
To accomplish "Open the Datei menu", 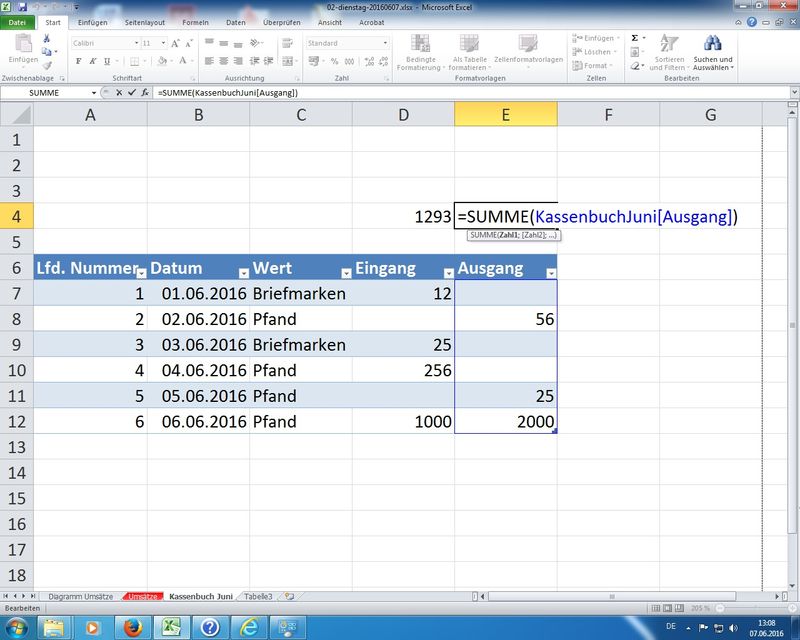I will 18,22.
